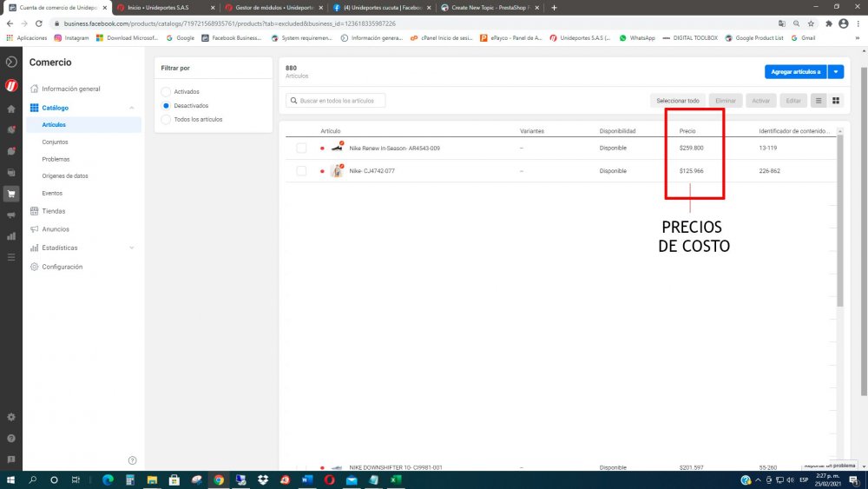Go back with the browser back arrow
868x489 pixels.
[10, 23]
